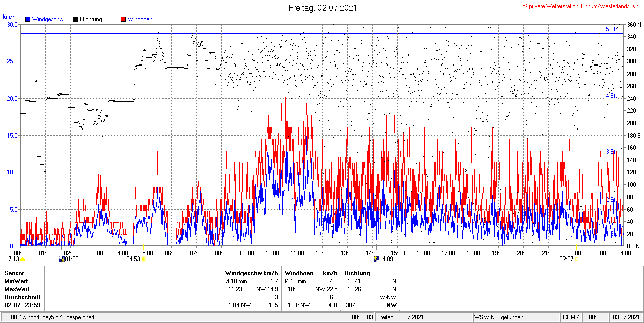Image resolution: width=644 pixels, height=323 pixels.
Task: Click the 03.07.2021 status bar date
Action: pyautogui.click(x=626, y=317)
